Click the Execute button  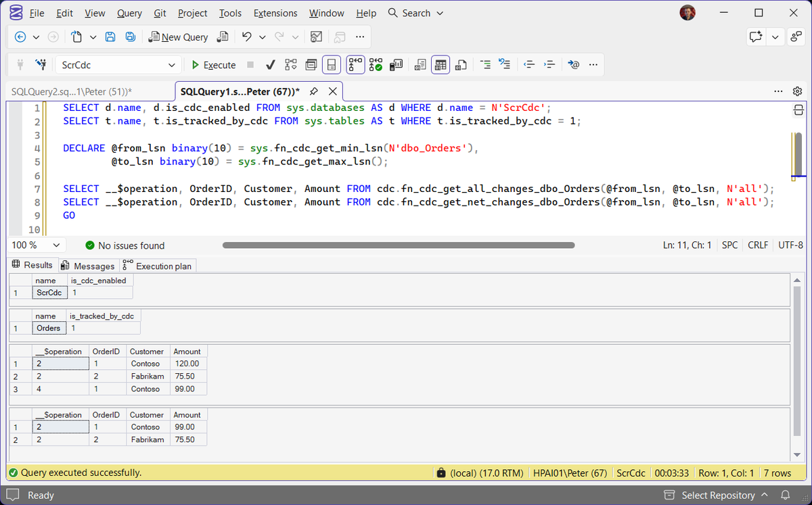coord(214,65)
